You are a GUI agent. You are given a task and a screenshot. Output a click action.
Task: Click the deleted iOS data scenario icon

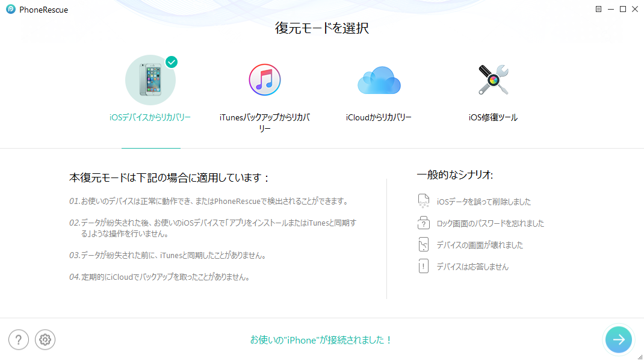coord(424,201)
